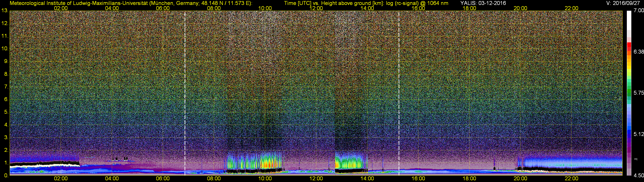The height and width of the screenshot is (182, 644).
Task: Pick the green band in the colorbar
Action: [629, 94]
